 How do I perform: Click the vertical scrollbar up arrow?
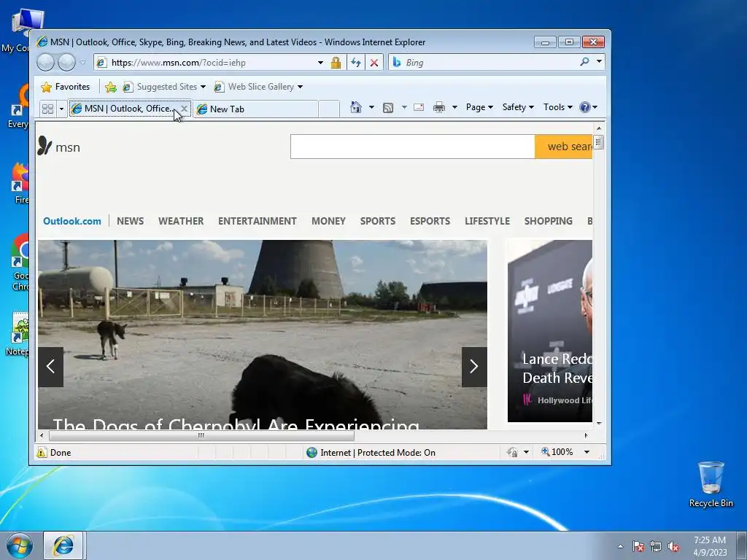click(x=599, y=128)
